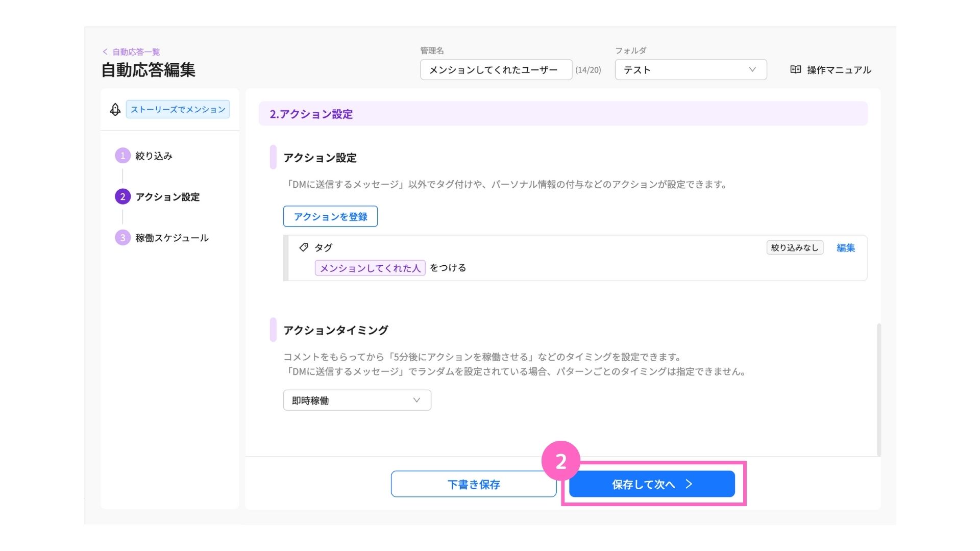Open step 3 稼働スケジュール
Screen dimensions: 980x551
pyautogui.click(x=162, y=238)
